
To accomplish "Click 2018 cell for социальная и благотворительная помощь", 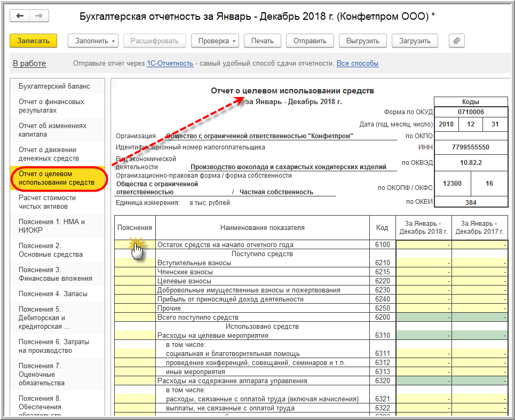I will pos(424,354).
